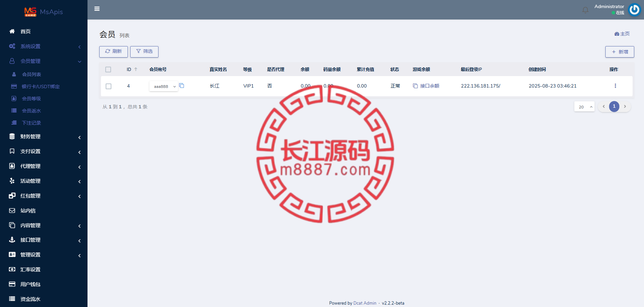Copy the aaa888 account name icon
This screenshot has width=644, height=307.
182,86
